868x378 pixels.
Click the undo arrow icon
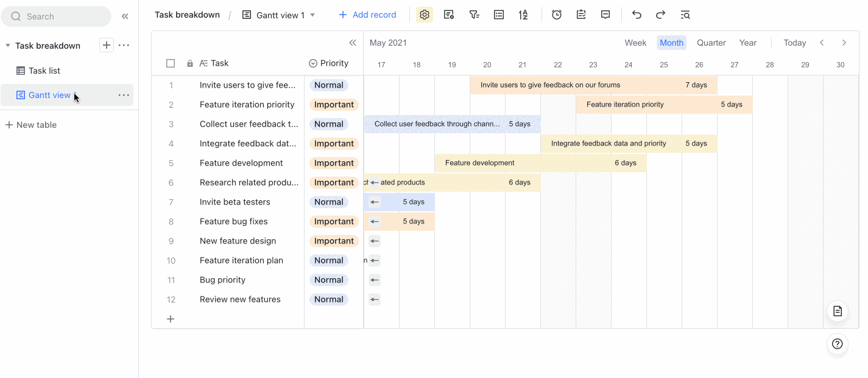637,15
